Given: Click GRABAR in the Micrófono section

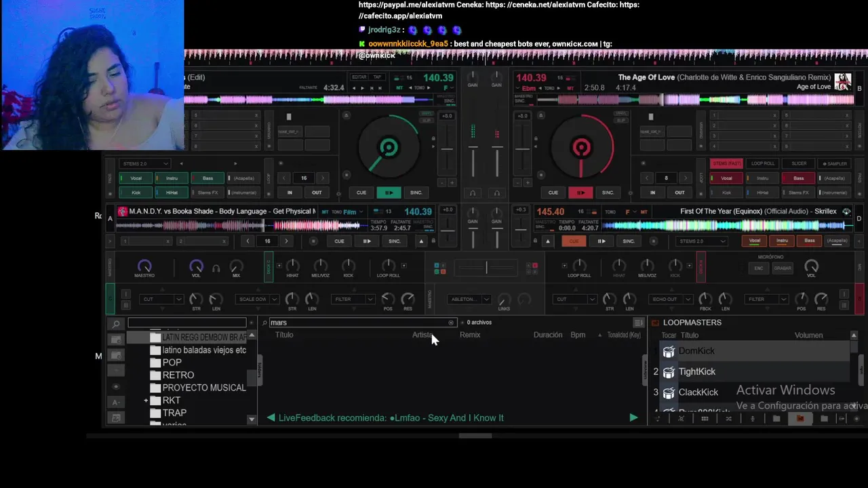Looking at the screenshot, I should [x=783, y=268].
